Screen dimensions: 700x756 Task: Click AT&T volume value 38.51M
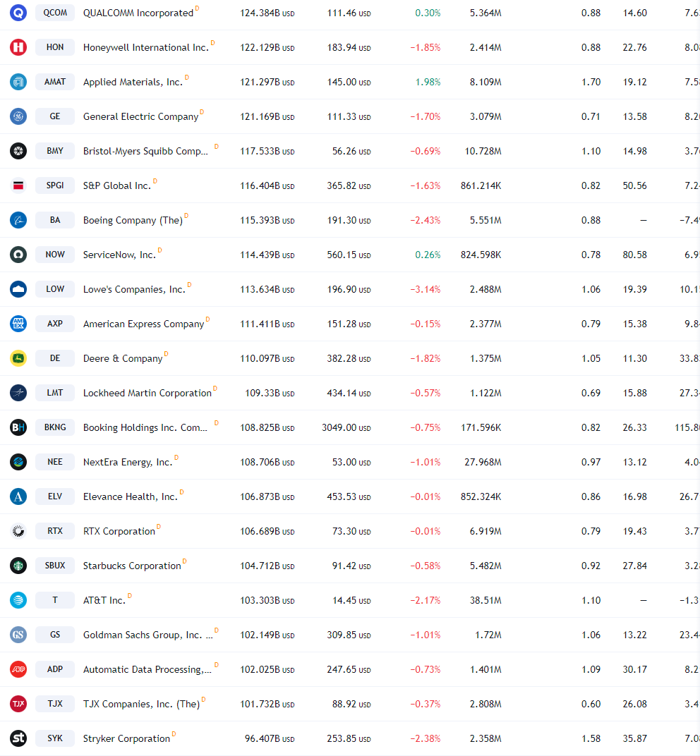coord(485,600)
